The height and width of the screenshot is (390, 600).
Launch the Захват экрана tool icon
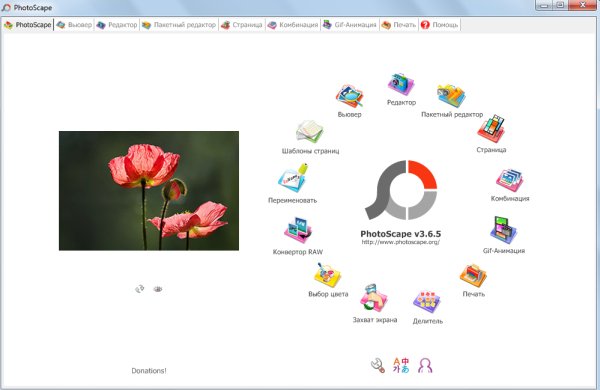[374, 299]
